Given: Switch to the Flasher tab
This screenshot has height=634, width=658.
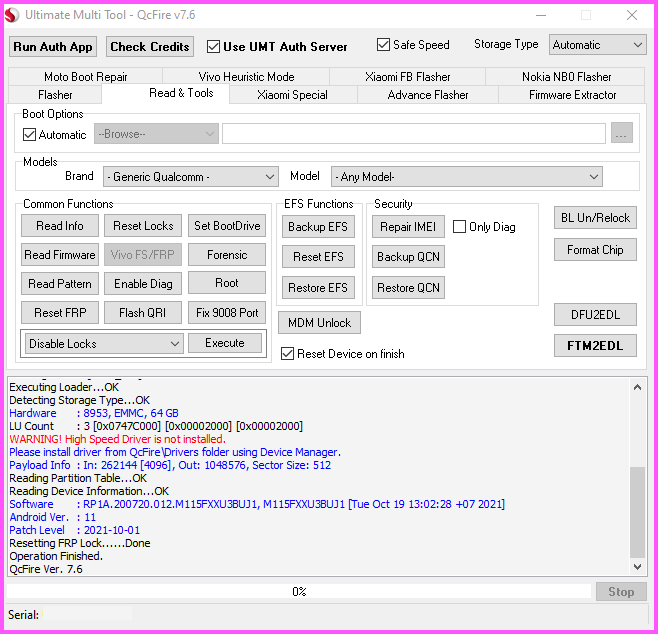Looking at the screenshot, I should [x=55, y=95].
